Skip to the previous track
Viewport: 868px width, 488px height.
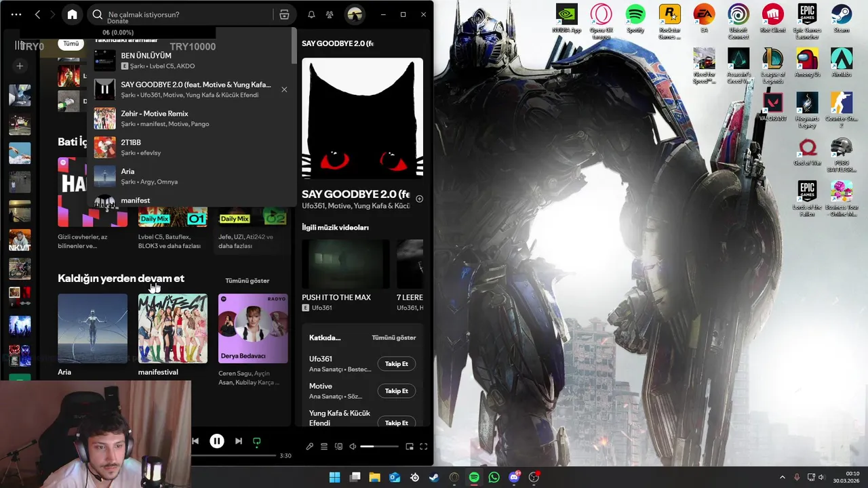click(195, 441)
